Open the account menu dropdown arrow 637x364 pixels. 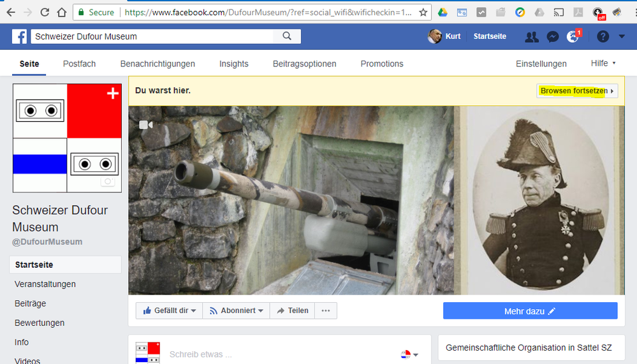(622, 36)
